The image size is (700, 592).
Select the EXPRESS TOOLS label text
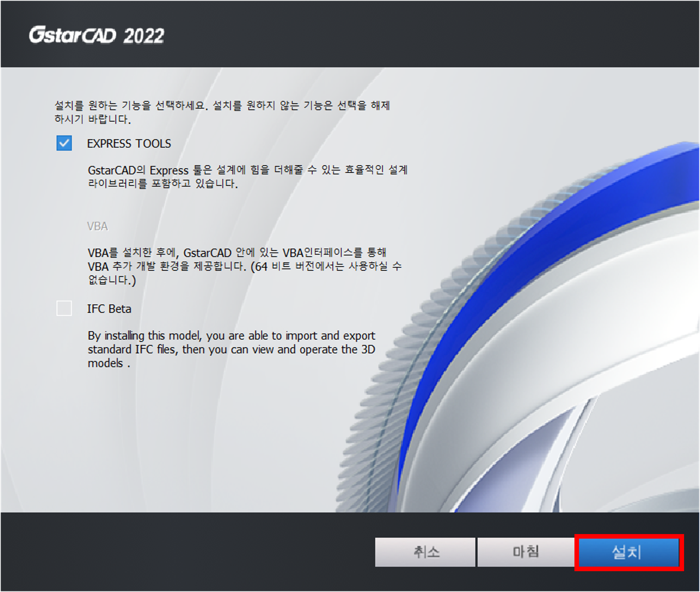coord(129,144)
